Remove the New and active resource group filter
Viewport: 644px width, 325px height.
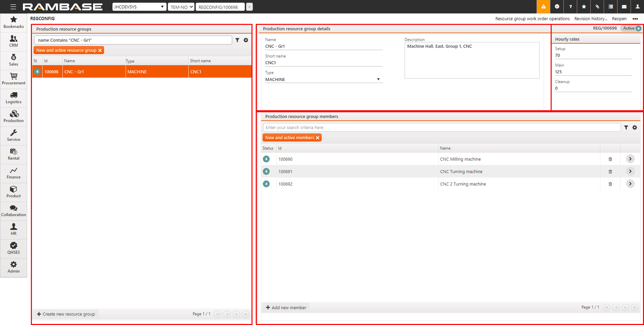[x=100, y=50]
